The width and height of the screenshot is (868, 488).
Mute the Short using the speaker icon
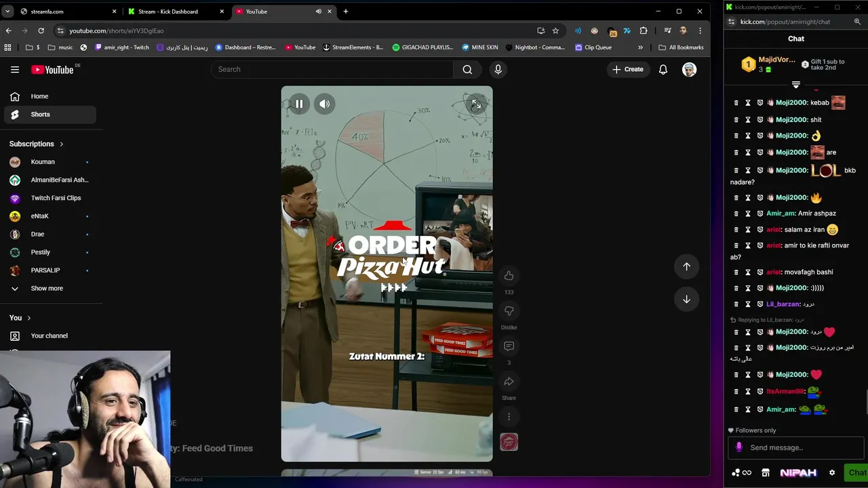coord(325,104)
